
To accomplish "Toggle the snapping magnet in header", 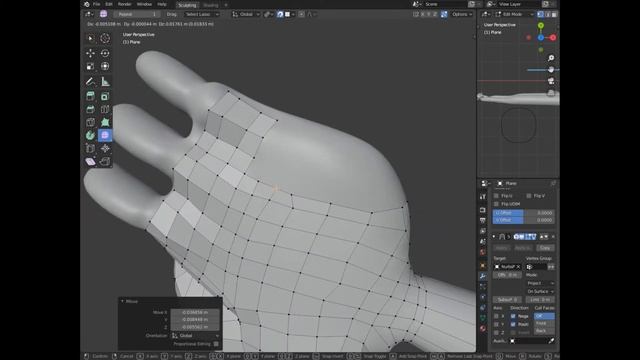I will pos(280,14).
